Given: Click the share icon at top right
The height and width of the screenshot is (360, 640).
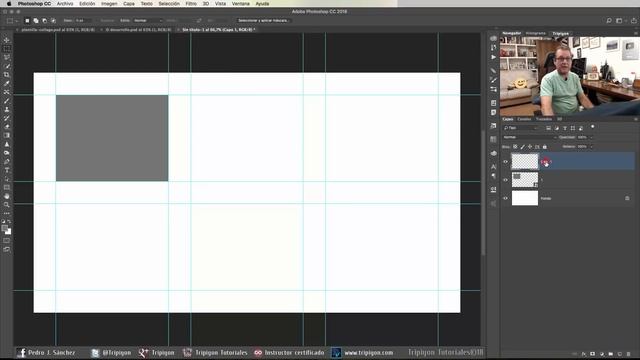Looking at the screenshot, I should [634, 20].
